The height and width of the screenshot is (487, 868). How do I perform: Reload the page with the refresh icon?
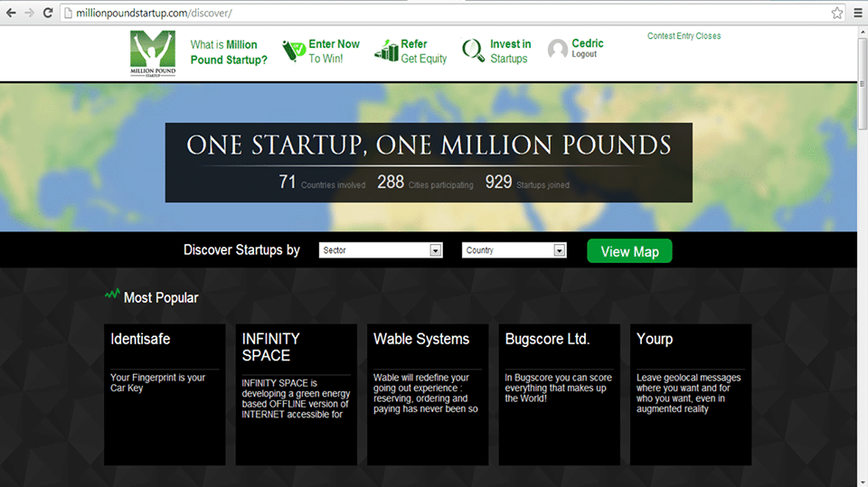(x=48, y=13)
